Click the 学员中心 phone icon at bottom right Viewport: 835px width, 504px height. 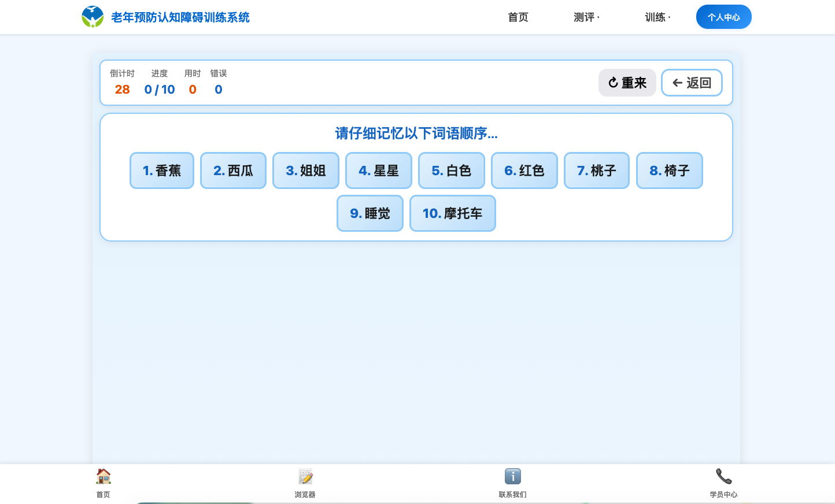[x=723, y=476]
